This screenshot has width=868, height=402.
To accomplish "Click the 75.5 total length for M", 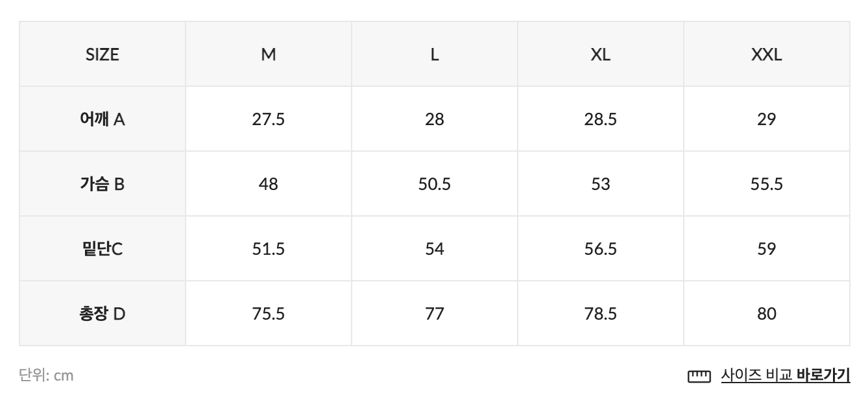I will (x=269, y=314).
